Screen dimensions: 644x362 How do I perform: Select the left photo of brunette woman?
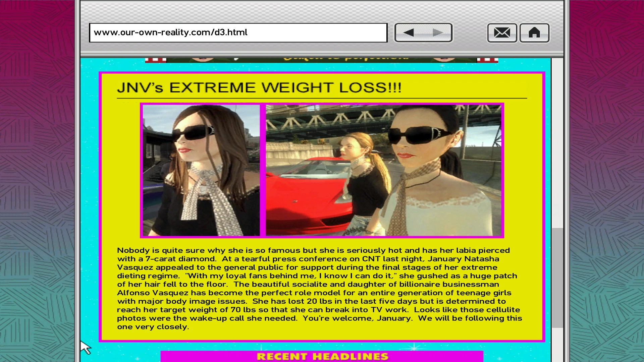(201, 170)
